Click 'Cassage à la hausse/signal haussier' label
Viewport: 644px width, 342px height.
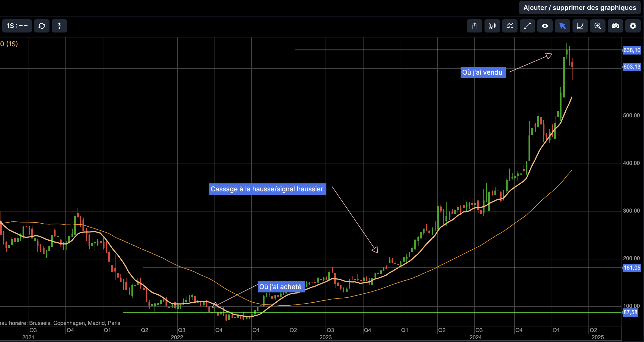pos(267,189)
